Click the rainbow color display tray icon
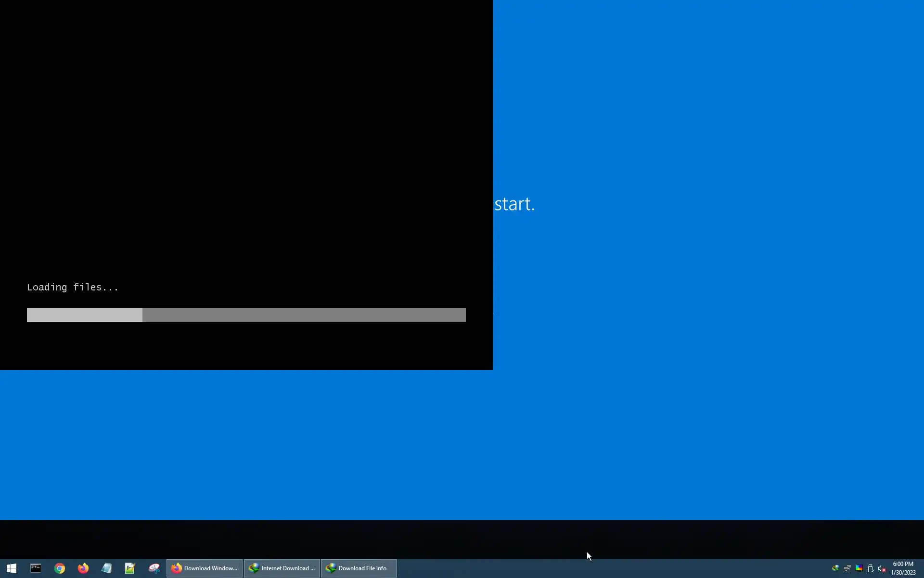Viewport: 924px width, 578px height. [859, 568]
